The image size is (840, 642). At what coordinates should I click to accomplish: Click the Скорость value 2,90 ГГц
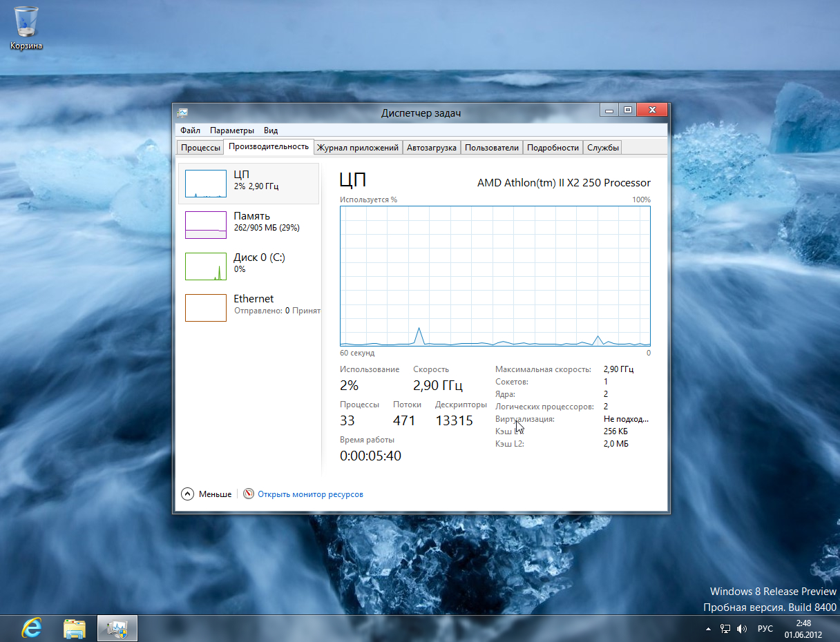(438, 385)
